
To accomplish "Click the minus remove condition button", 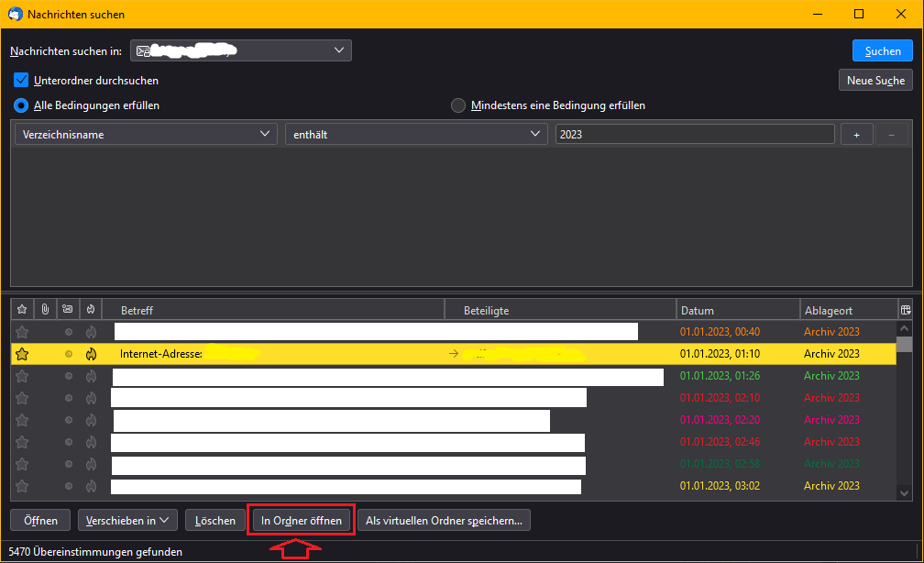I will pos(891,135).
